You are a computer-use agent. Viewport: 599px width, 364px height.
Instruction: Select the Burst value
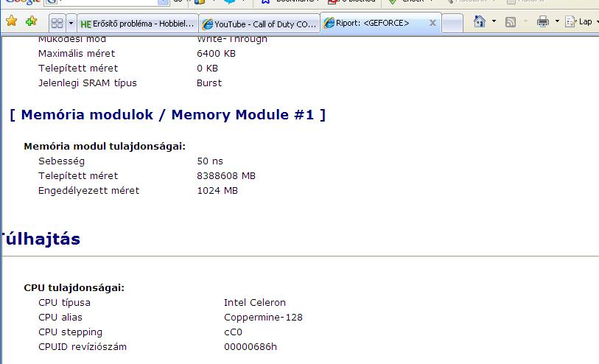click(x=209, y=83)
